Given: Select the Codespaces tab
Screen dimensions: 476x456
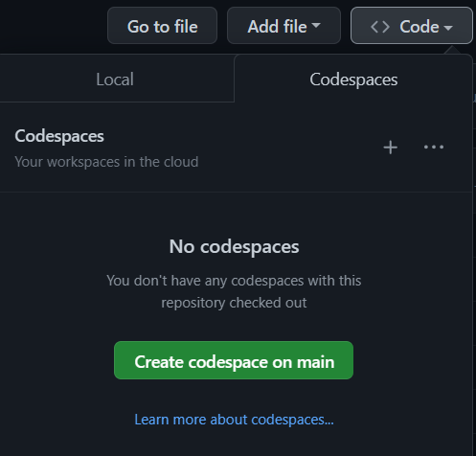Looking at the screenshot, I should (x=353, y=80).
